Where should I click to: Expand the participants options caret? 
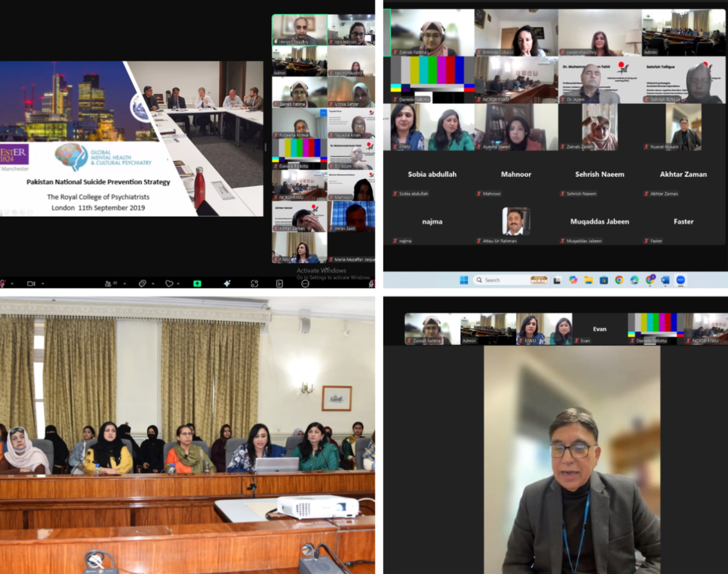[124, 283]
